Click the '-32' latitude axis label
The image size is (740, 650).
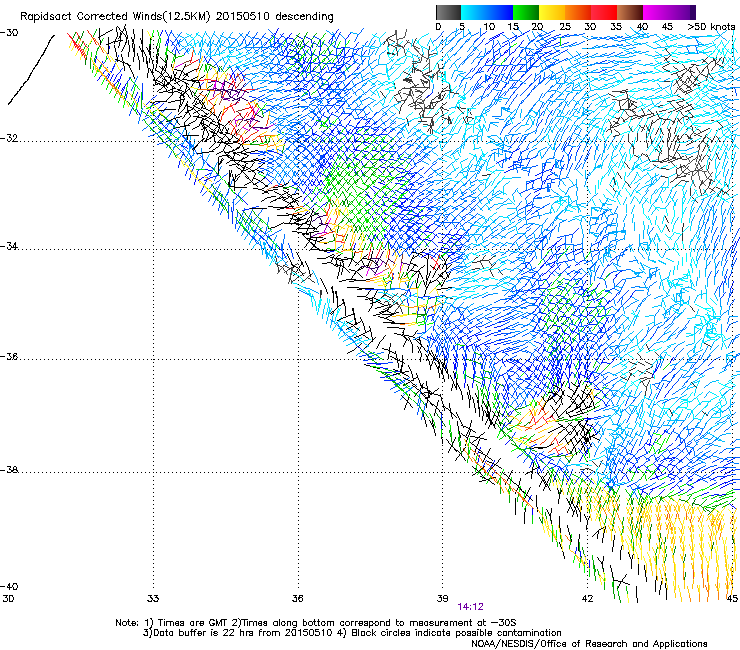click(x=9, y=138)
